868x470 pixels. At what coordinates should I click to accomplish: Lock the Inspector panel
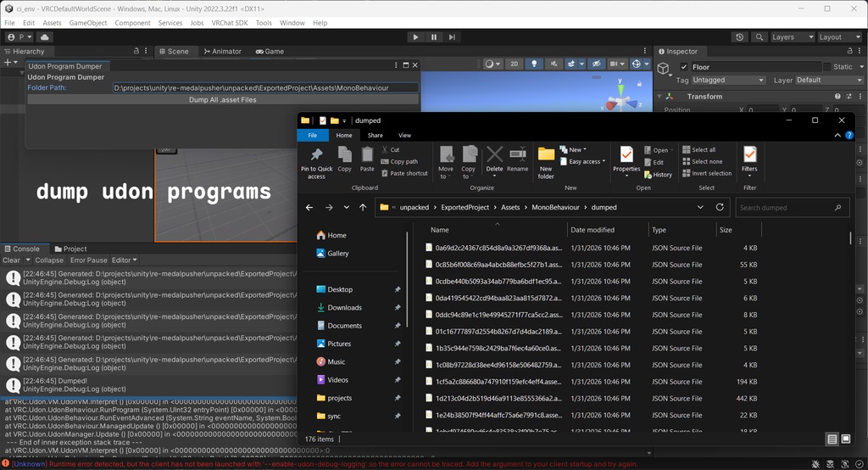tap(849, 50)
